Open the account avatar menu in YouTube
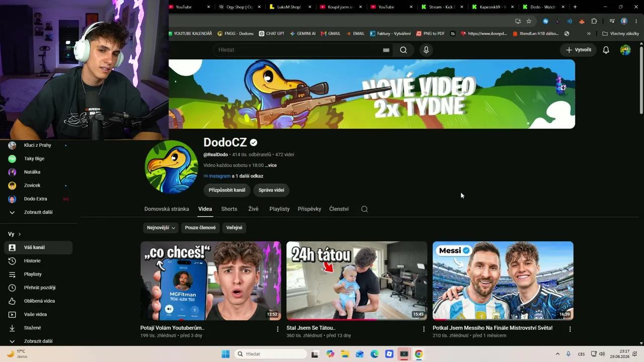The height and width of the screenshot is (362, 644). coord(625,50)
